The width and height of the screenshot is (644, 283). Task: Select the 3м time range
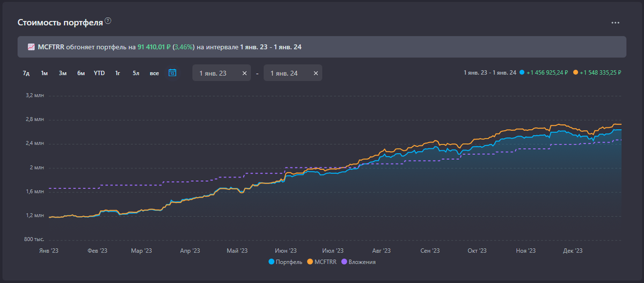click(63, 73)
